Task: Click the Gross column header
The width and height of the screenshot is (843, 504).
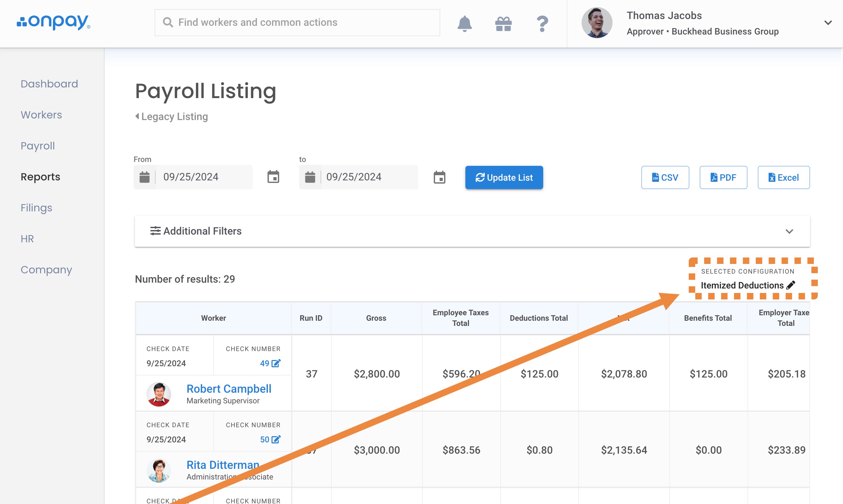Action: click(376, 318)
